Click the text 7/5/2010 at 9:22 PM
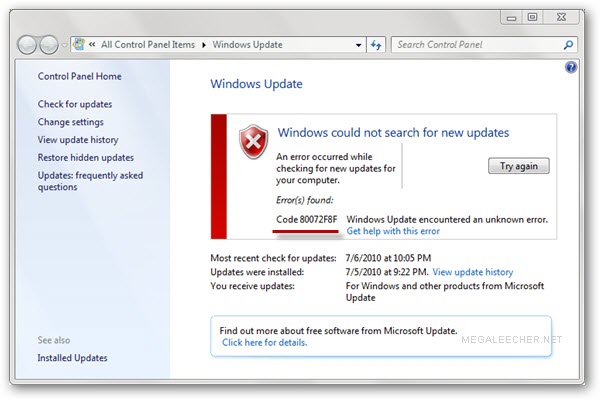The width and height of the screenshot is (600, 400). coord(387,272)
